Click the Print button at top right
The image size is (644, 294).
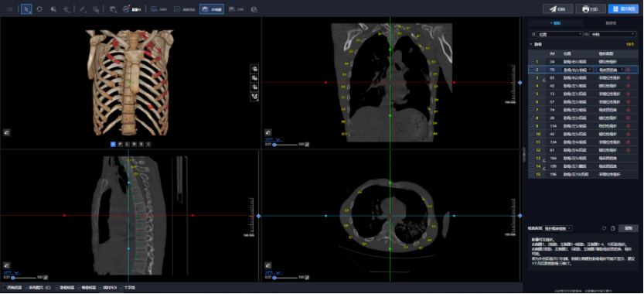pos(591,9)
